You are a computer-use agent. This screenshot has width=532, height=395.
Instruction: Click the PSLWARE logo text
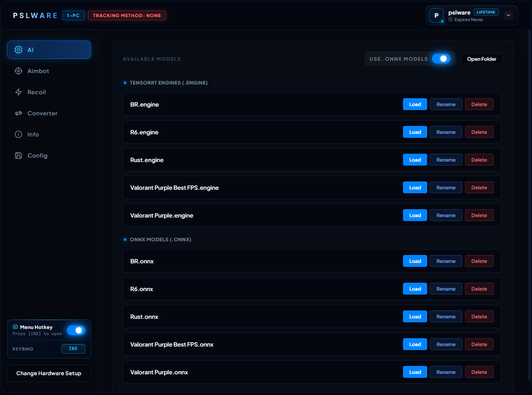point(35,15)
